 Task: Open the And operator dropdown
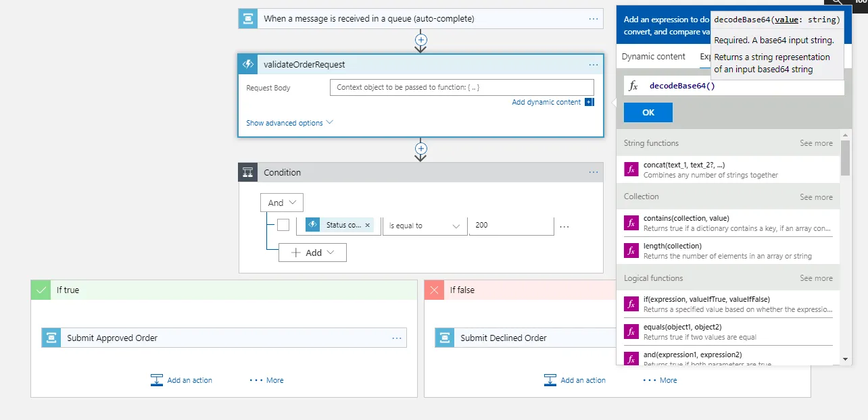click(x=282, y=203)
